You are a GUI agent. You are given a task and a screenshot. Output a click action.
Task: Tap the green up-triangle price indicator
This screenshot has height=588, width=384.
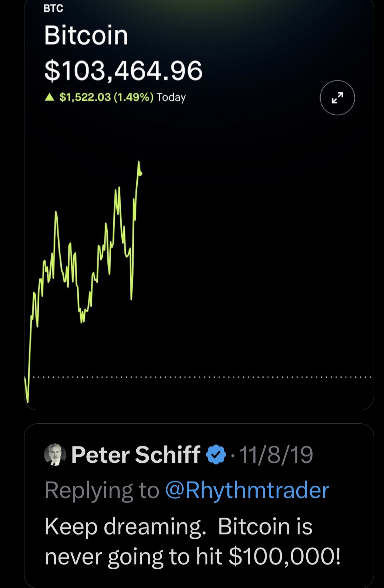(49, 97)
